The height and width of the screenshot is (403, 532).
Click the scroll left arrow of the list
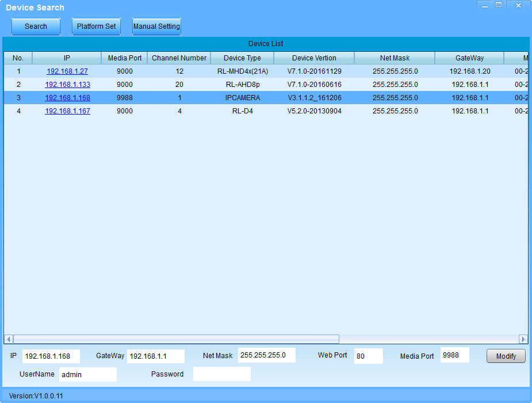[x=9, y=339]
